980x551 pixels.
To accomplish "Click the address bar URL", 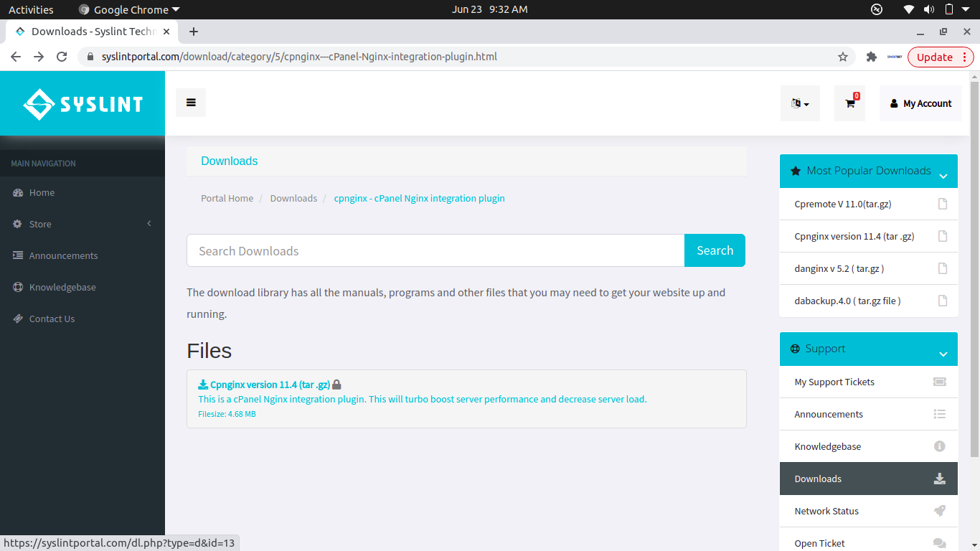I will click(x=299, y=57).
